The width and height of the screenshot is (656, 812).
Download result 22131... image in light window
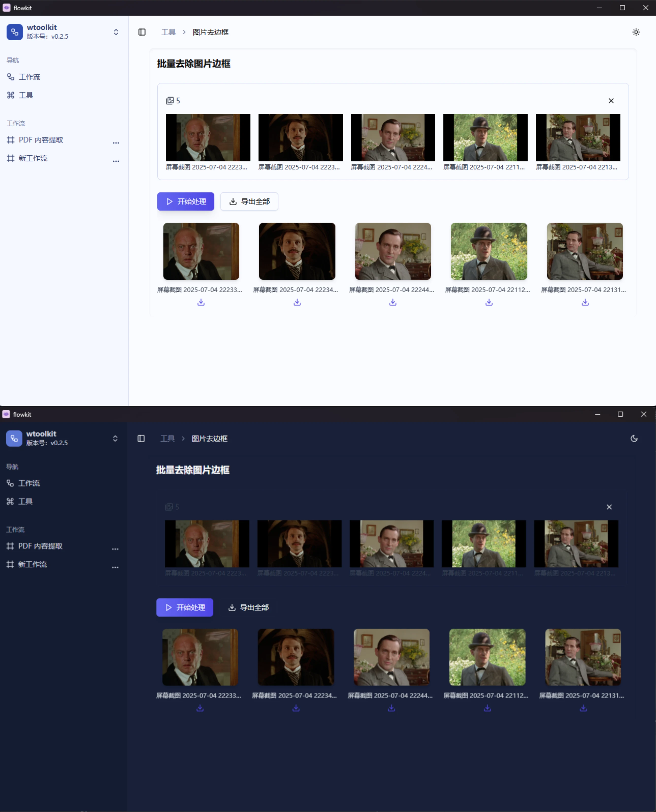point(585,302)
